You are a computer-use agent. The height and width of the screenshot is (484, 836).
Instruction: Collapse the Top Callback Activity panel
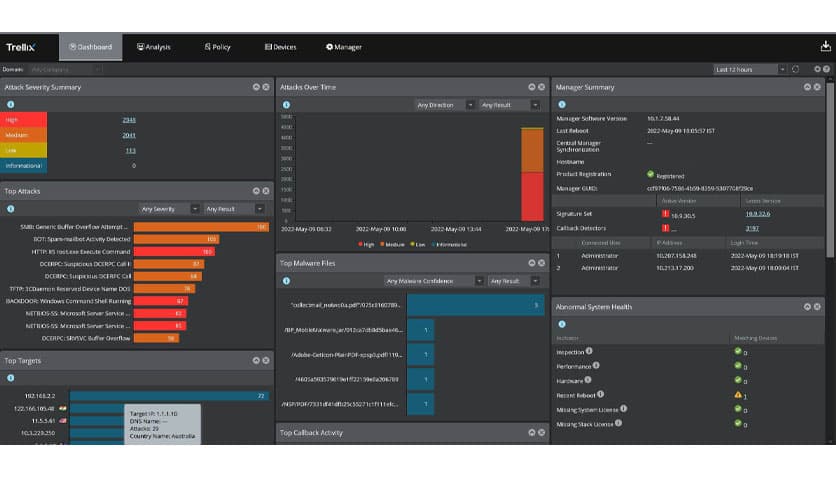[532, 432]
